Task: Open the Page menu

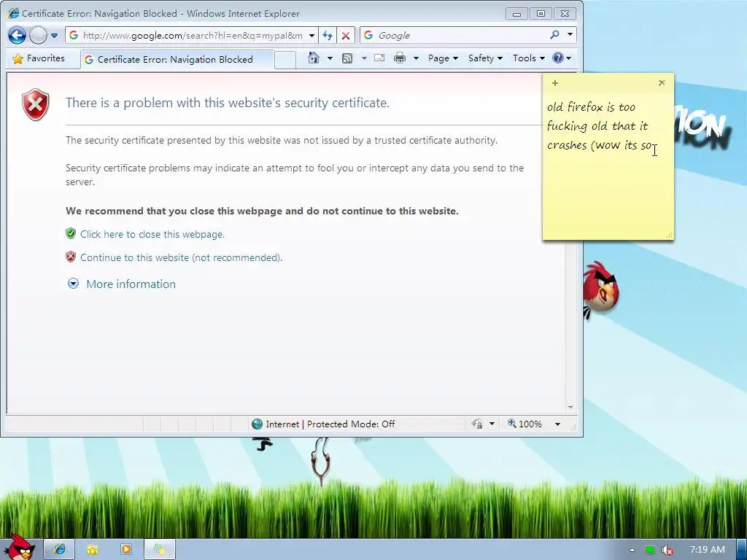Action: tap(443, 58)
